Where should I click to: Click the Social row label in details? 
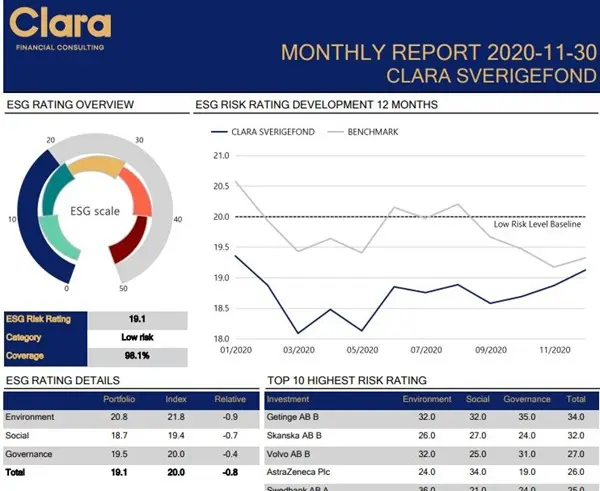tap(17, 436)
